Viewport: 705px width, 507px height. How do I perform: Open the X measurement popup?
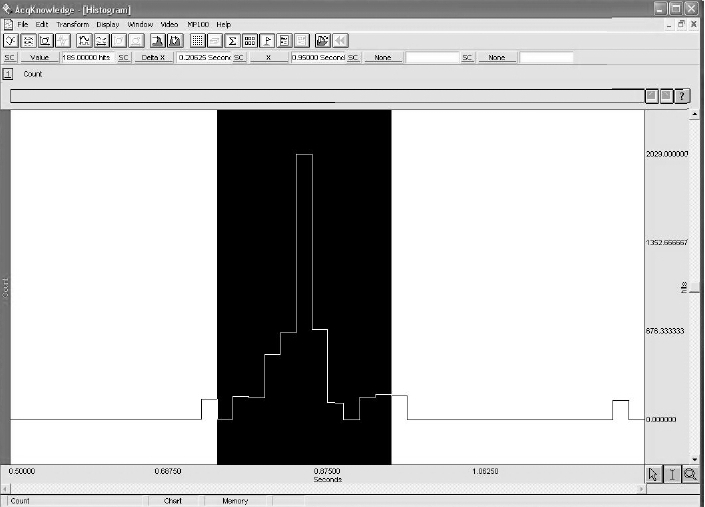(x=268, y=58)
